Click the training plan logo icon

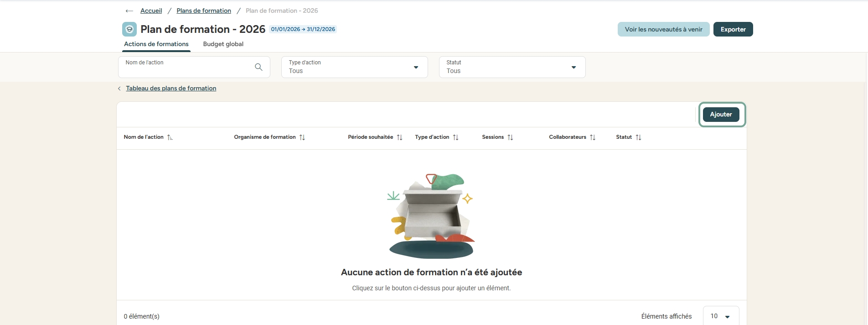(x=129, y=29)
